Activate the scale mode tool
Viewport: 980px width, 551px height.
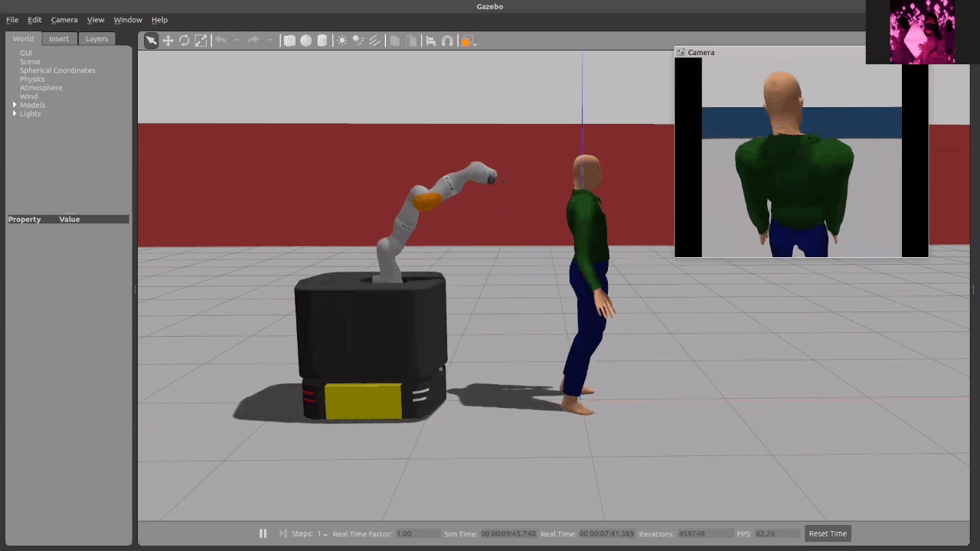tap(201, 41)
